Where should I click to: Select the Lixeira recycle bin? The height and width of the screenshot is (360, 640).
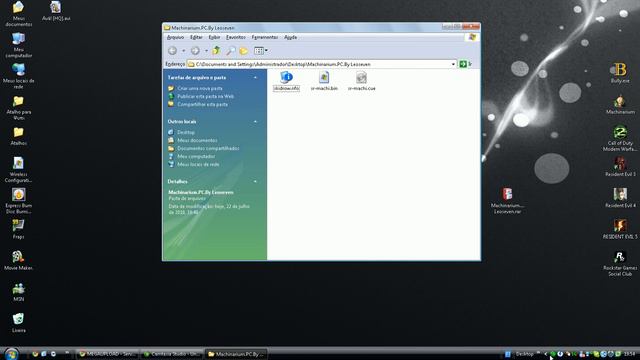(18, 323)
